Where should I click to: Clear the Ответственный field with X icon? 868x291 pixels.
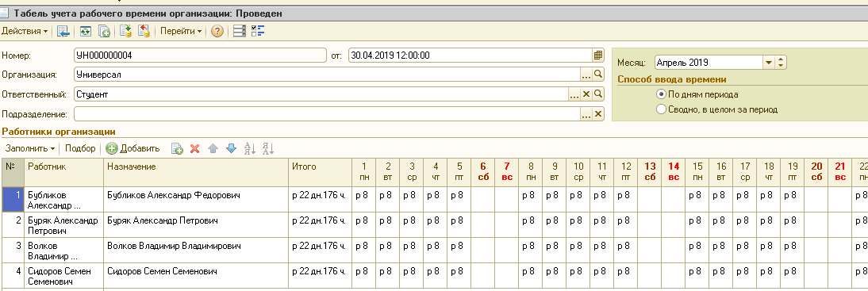[x=587, y=94]
